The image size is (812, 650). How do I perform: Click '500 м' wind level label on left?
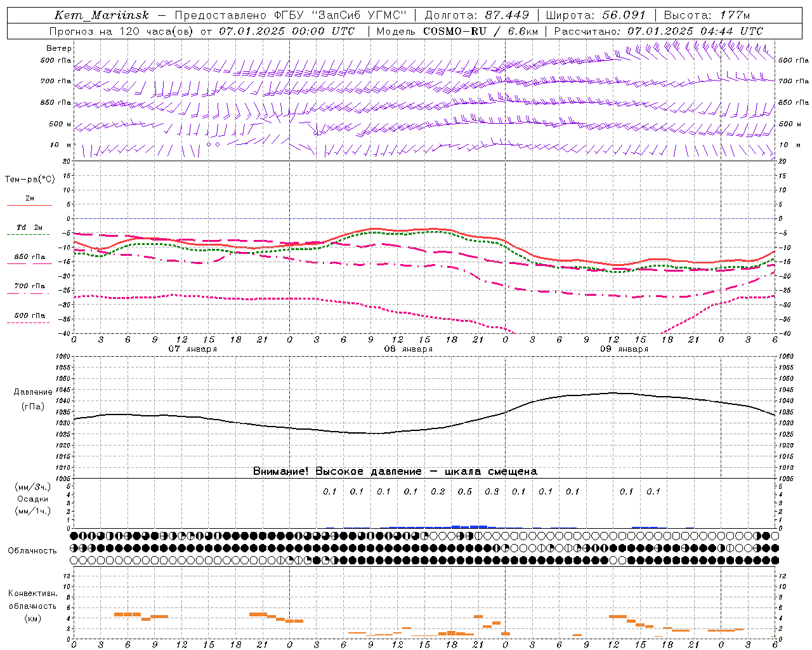pos(60,124)
